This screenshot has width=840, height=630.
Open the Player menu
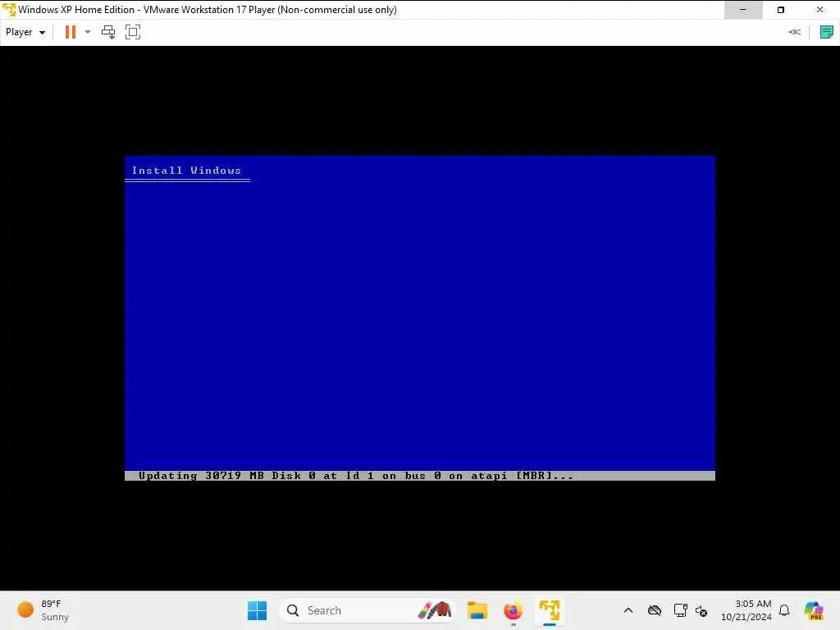click(25, 32)
